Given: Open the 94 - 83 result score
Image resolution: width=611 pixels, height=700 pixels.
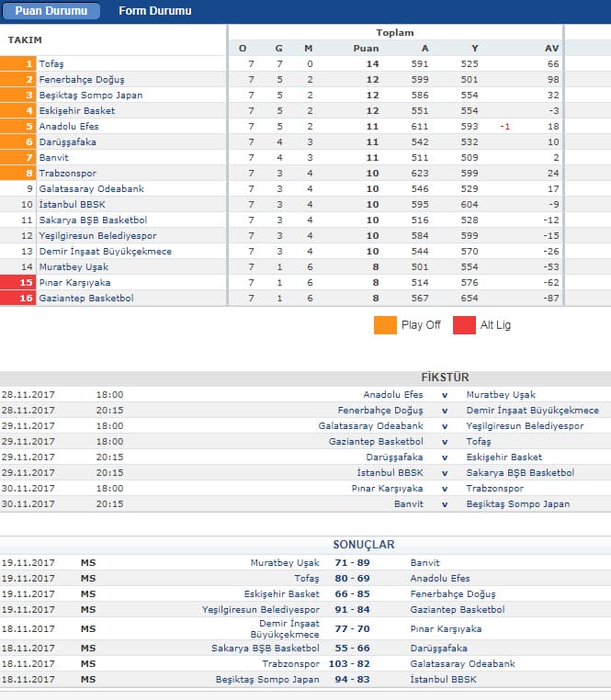Looking at the screenshot, I should [353, 679].
